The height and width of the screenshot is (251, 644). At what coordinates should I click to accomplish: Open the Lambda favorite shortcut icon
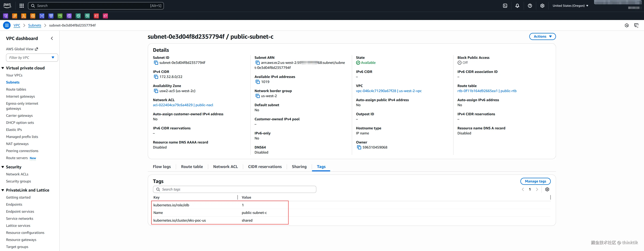point(24,16)
